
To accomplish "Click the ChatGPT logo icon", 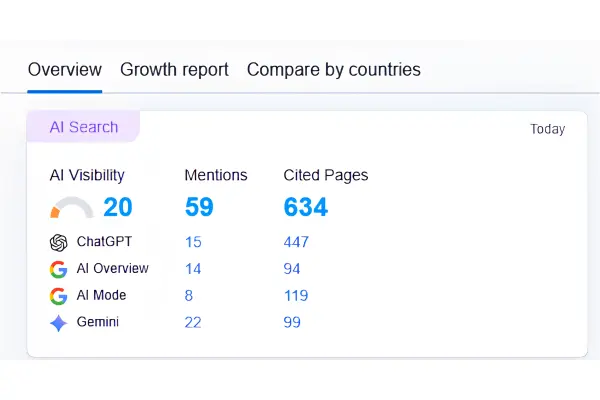I will pos(59,242).
